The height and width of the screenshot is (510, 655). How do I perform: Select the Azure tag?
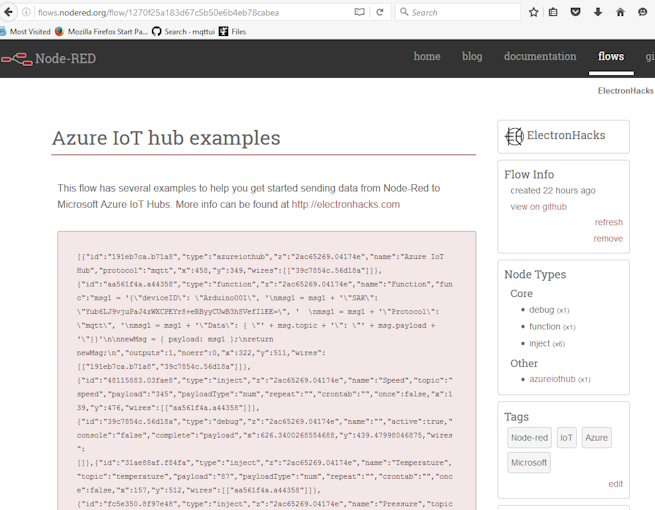coord(597,438)
